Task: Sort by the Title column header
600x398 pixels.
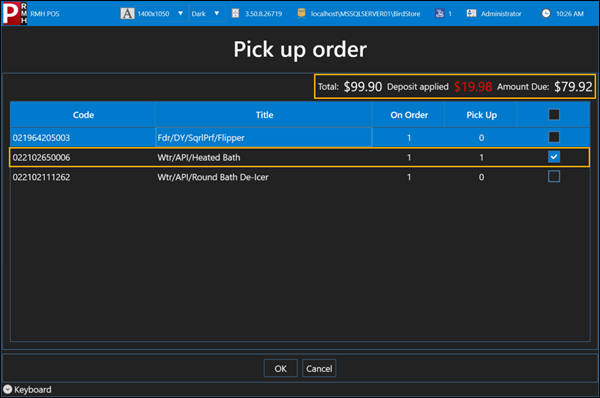Action: click(264, 115)
